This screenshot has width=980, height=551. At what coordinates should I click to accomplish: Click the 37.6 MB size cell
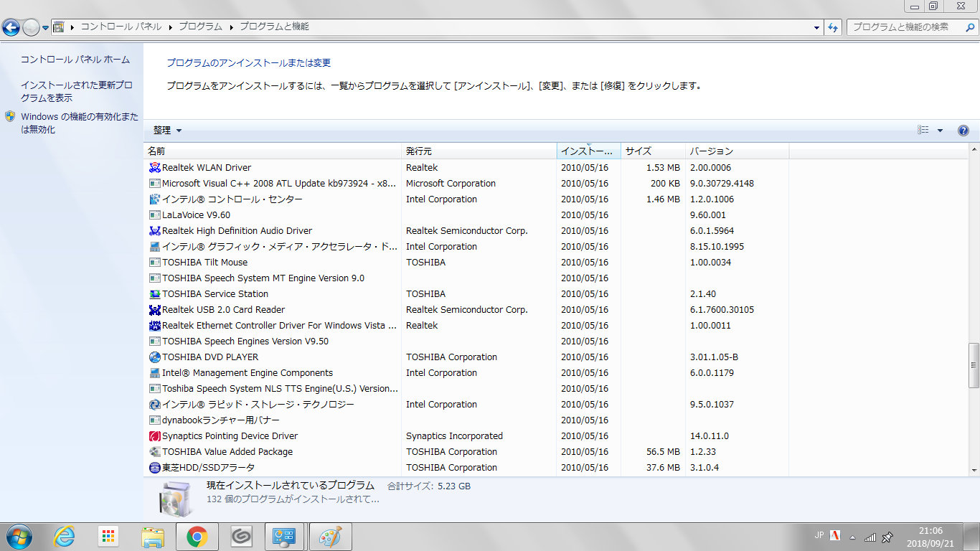pos(663,468)
